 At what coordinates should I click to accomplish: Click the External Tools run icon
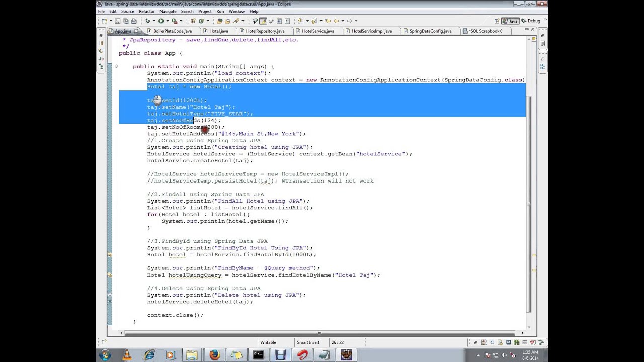pos(174,21)
